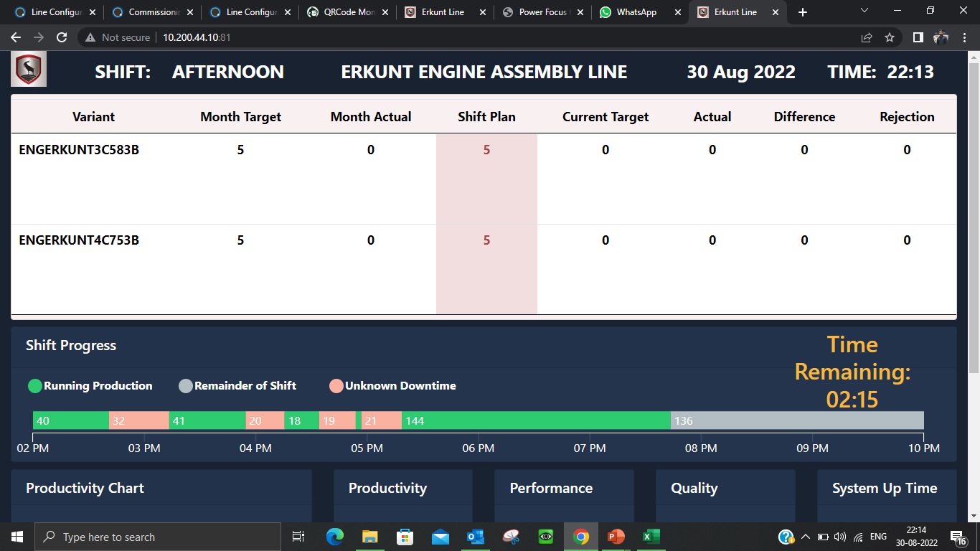The width and height of the screenshot is (980, 551).
Task: Toggle the Unknown Downtime legend item
Action: (393, 386)
